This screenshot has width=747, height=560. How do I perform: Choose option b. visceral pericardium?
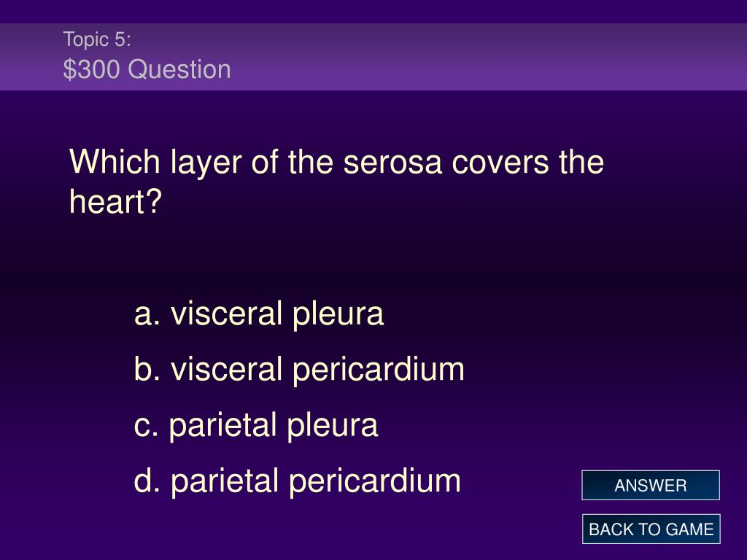click(299, 370)
